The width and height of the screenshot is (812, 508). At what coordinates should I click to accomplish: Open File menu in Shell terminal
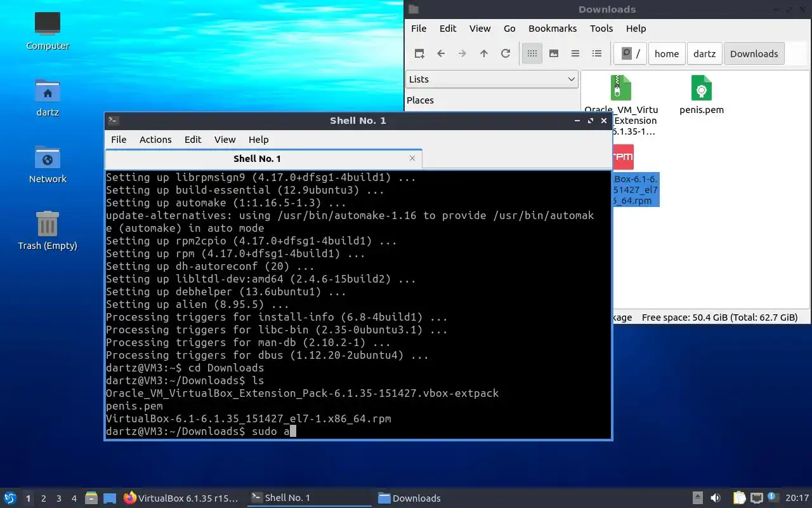coord(119,140)
